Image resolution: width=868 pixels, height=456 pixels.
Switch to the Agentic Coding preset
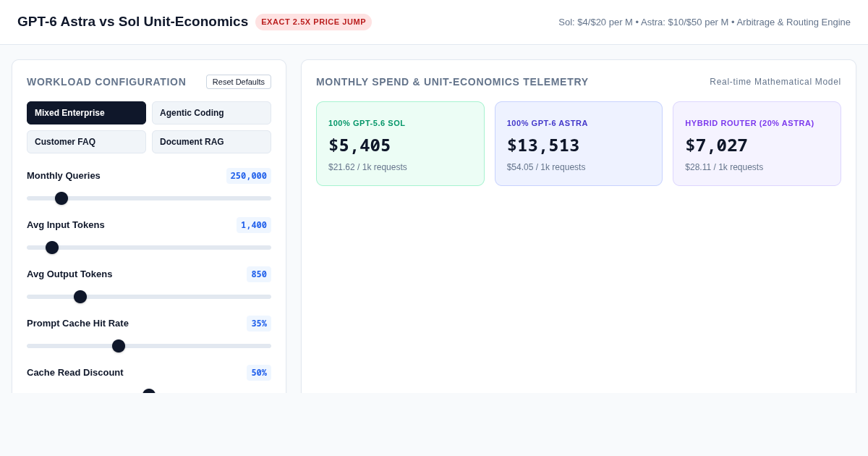[x=211, y=113]
